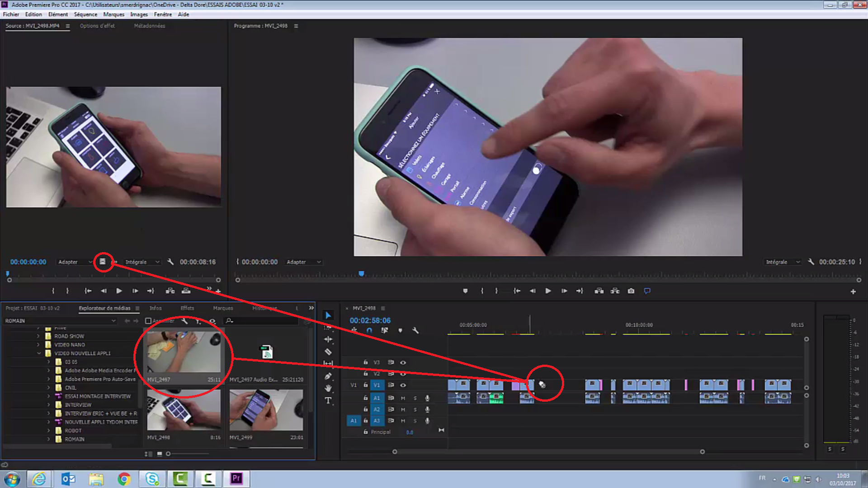Add marker in timeline header
The width and height of the screenshot is (868, 488).
pyautogui.click(x=400, y=331)
